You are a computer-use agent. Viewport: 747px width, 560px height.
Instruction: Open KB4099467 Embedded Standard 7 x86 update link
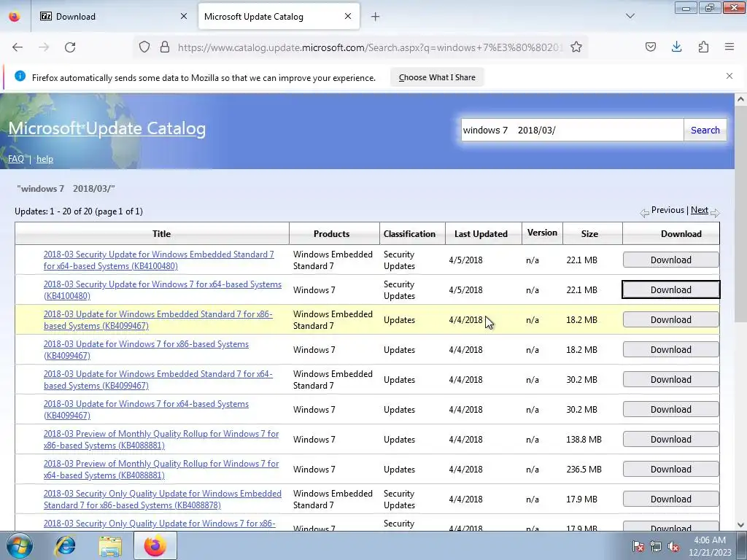(x=158, y=320)
